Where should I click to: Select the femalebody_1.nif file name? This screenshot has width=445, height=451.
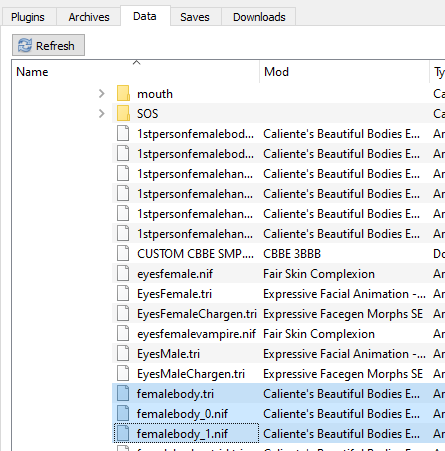(182, 434)
